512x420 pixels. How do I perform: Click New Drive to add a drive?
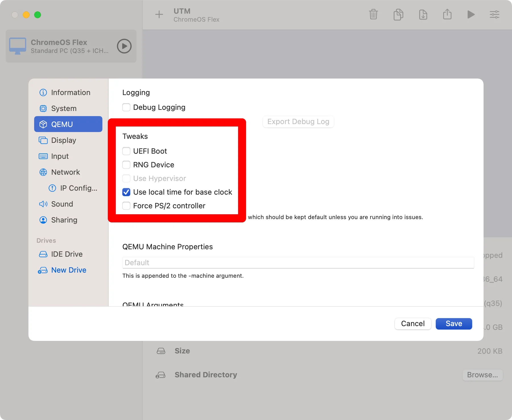69,270
